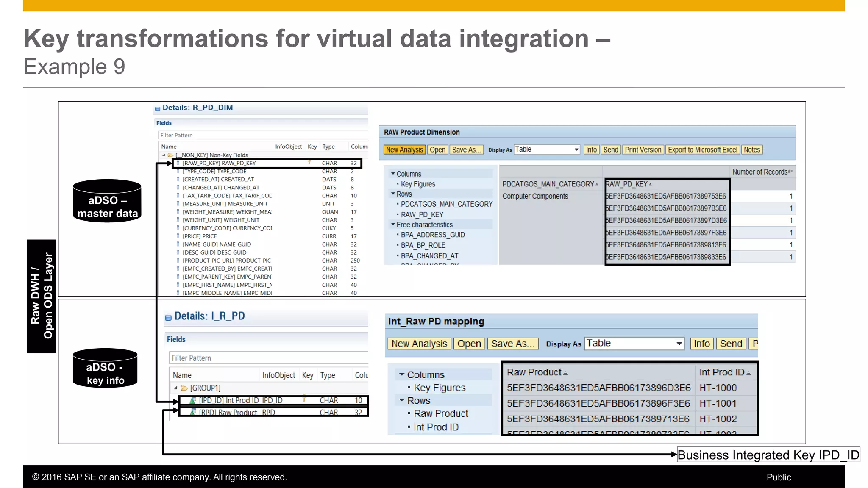
Task: Select Raw Product under Rows
Action: (x=441, y=413)
